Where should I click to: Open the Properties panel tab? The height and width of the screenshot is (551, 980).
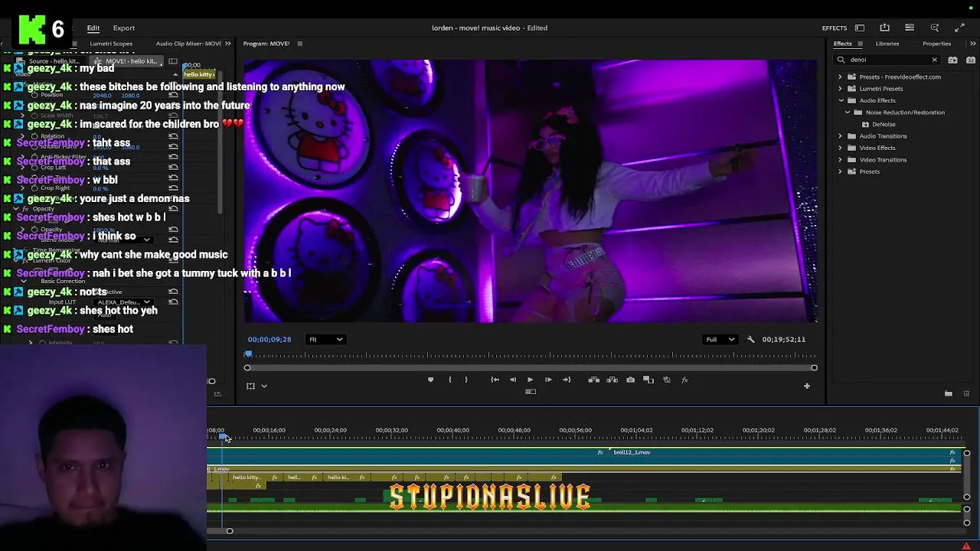[x=936, y=44]
